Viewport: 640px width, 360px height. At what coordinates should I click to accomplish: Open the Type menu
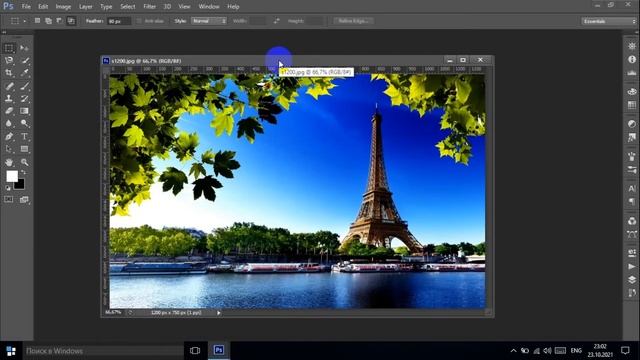[106, 7]
